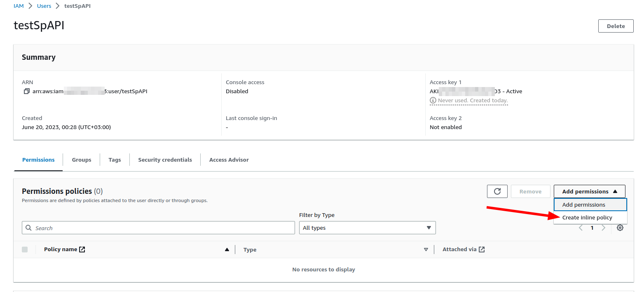Open the table preferences gear icon

click(x=620, y=228)
